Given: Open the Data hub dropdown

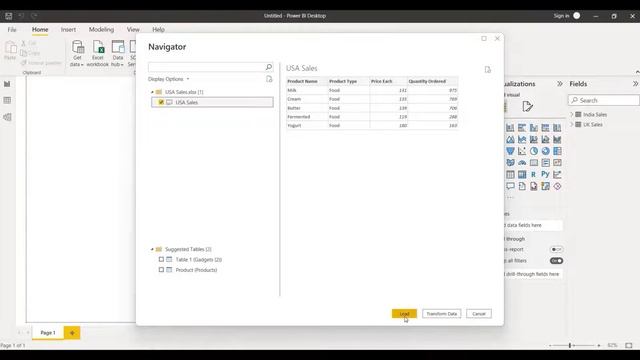Looking at the screenshot, I should coord(118,53).
